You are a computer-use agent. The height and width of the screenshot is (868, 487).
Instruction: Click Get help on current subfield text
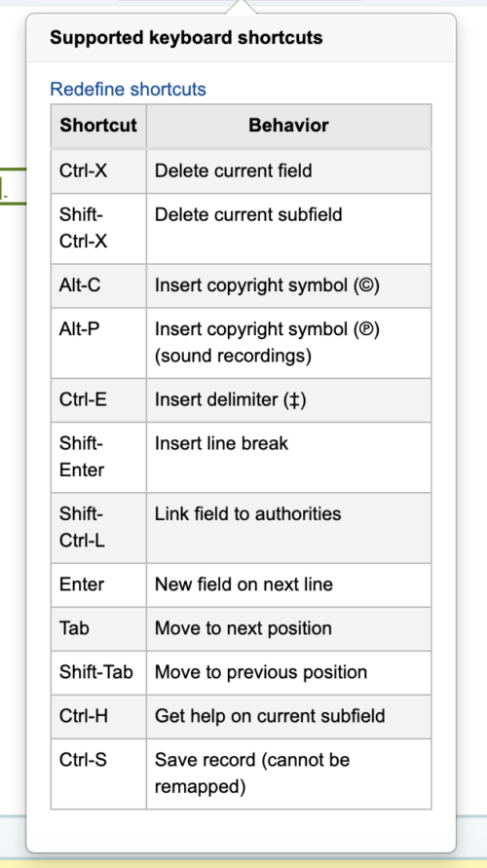270,716
